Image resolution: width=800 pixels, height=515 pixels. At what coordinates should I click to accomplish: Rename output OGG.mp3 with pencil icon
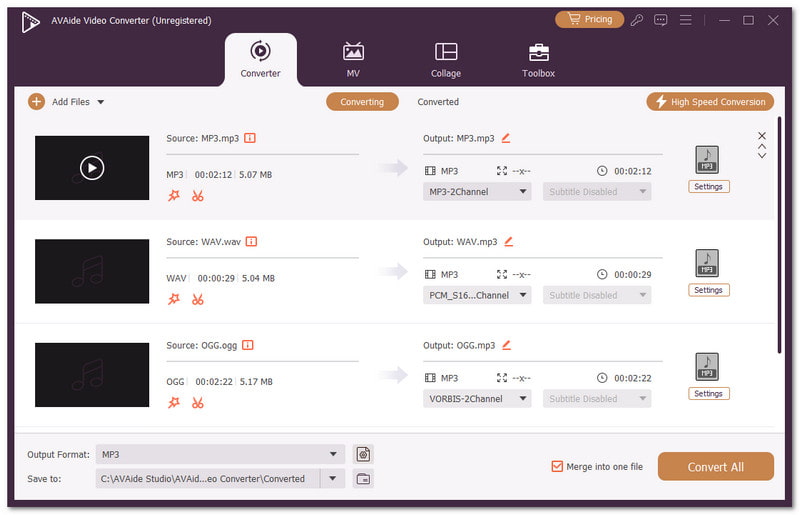pyautogui.click(x=506, y=345)
